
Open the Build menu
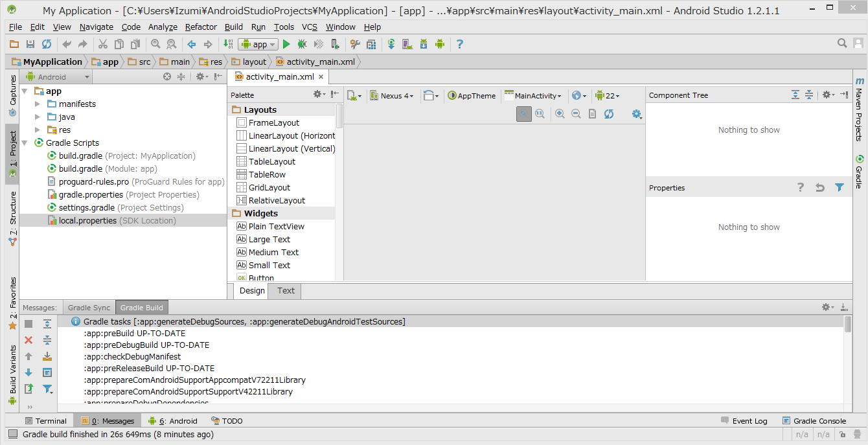pyautogui.click(x=234, y=27)
